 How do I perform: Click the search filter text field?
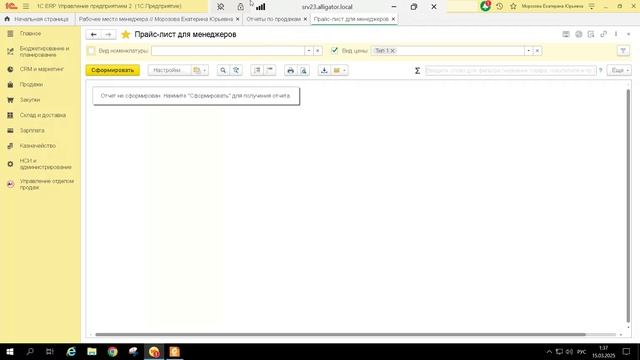point(510,70)
